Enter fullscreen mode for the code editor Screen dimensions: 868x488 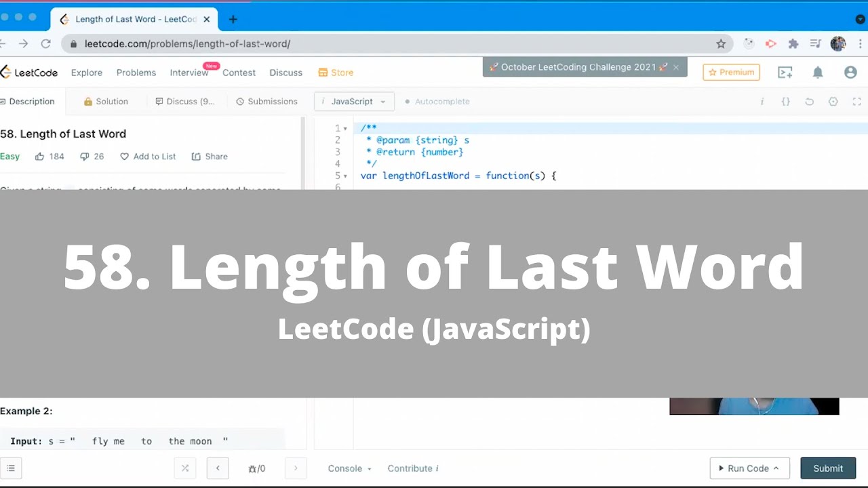point(856,101)
